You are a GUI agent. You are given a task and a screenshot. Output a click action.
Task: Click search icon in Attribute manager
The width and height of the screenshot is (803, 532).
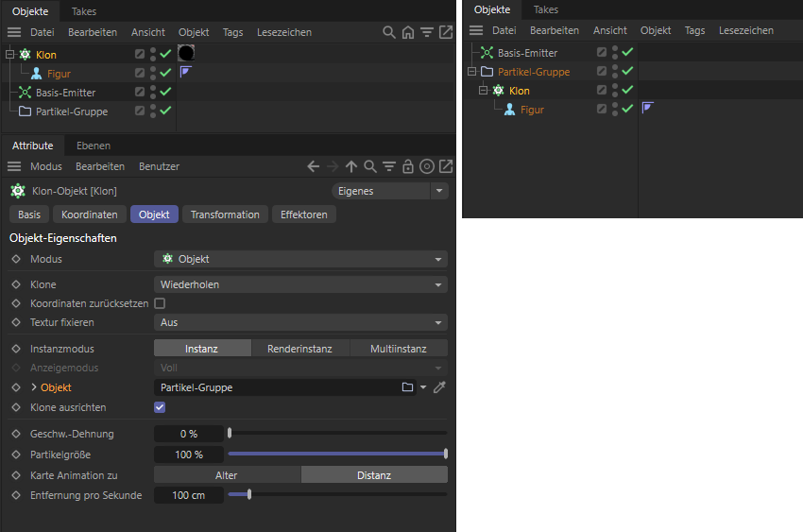tap(369, 166)
